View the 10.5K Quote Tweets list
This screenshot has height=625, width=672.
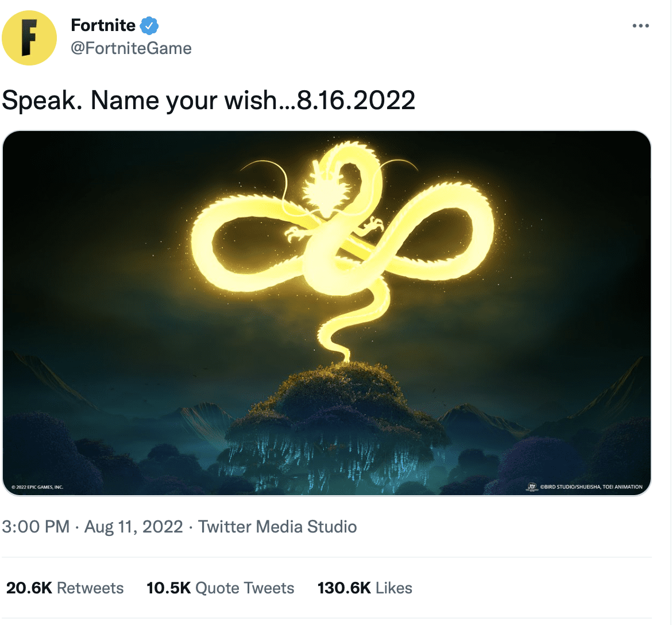tap(221, 588)
